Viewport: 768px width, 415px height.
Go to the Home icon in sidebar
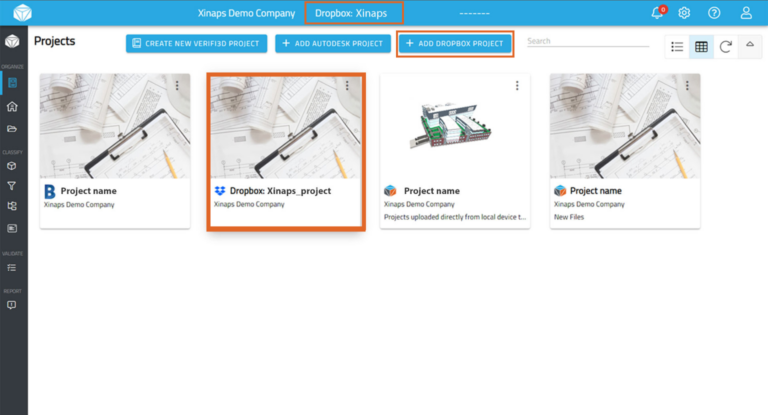click(12, 106)
